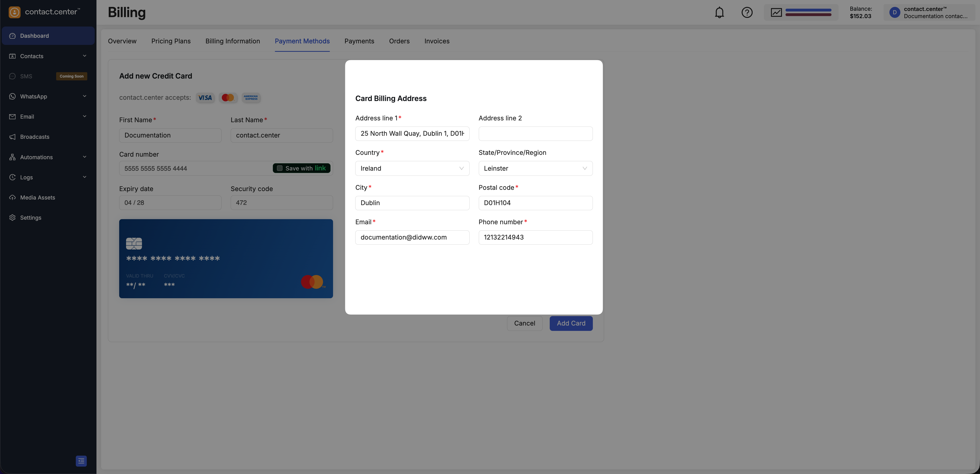Click the Cancel button
Screen dimensions: 980x474
[524, 323]
